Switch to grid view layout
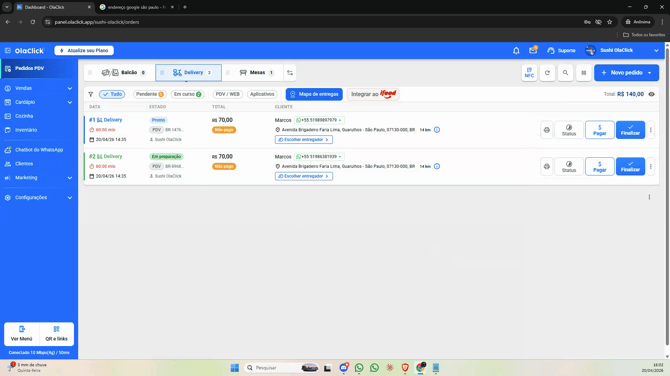The image size is (670, 376). pos(584,73)
